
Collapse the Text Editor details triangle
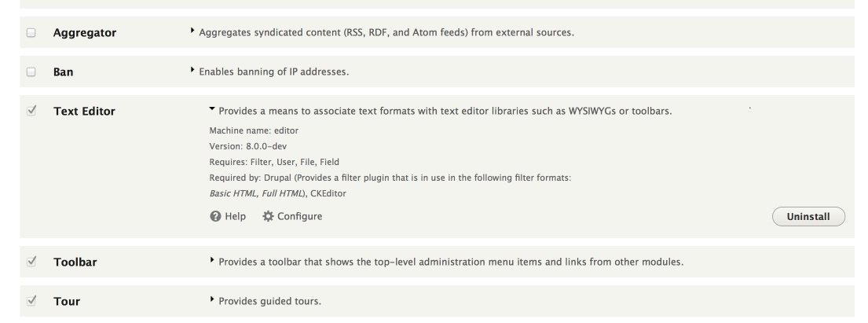212,109
